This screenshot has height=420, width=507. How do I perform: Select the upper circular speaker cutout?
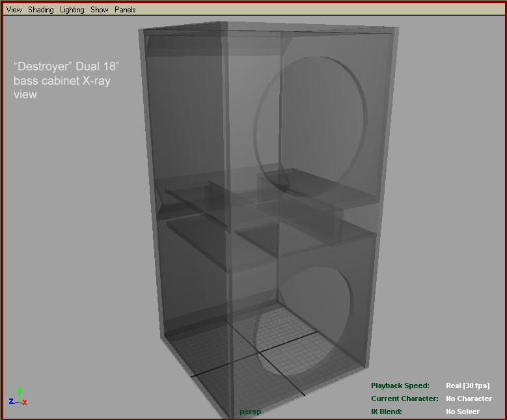click(310, 127)
